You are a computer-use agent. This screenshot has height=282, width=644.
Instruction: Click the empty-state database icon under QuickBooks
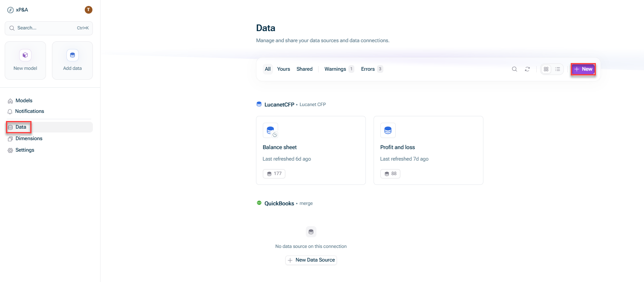(311, 232)
